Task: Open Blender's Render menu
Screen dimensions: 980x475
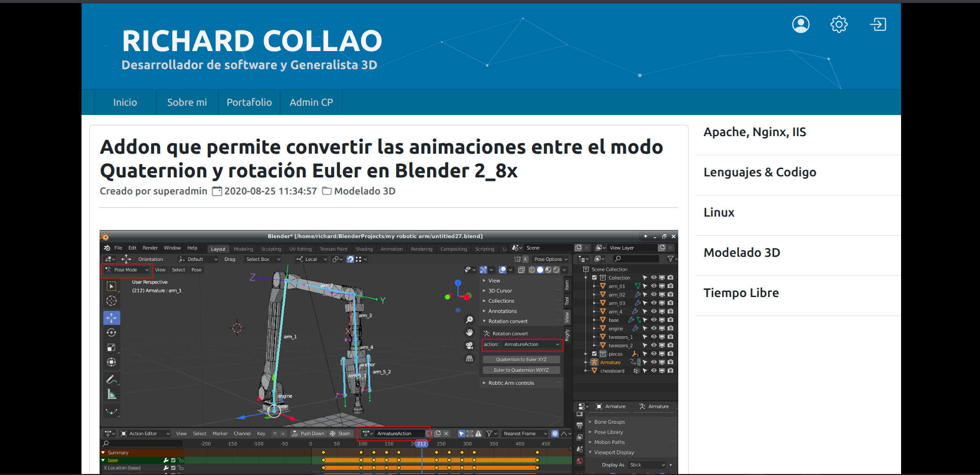Action: 150,248
